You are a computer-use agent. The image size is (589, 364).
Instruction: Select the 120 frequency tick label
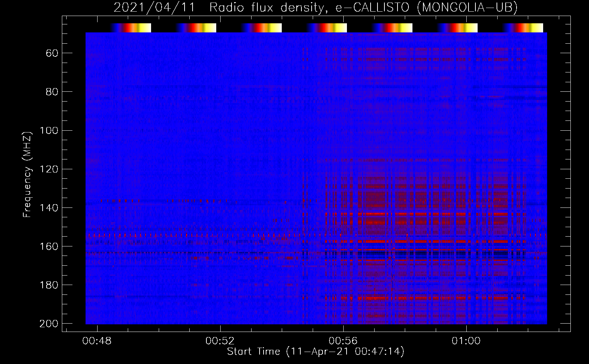pyautogui.click(x=49, y=169)
